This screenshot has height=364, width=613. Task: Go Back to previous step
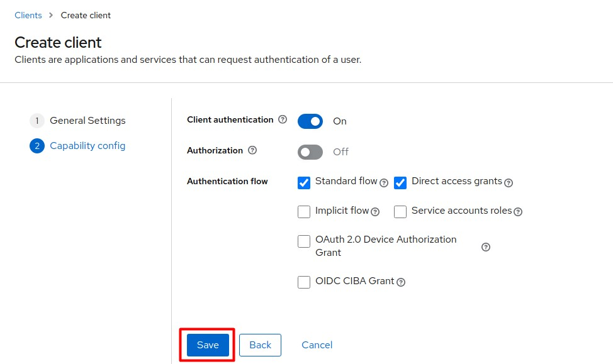pyautogui.click(x=260, y=345)
